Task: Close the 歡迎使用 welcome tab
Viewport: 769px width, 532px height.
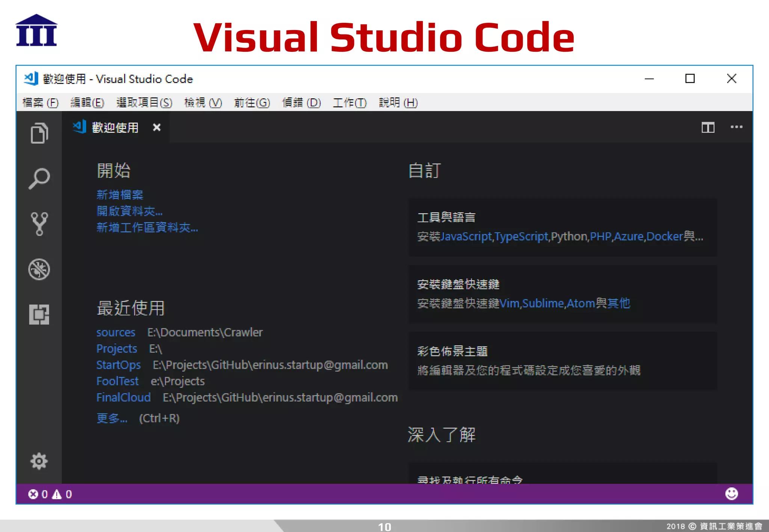Action: [157, 128]
